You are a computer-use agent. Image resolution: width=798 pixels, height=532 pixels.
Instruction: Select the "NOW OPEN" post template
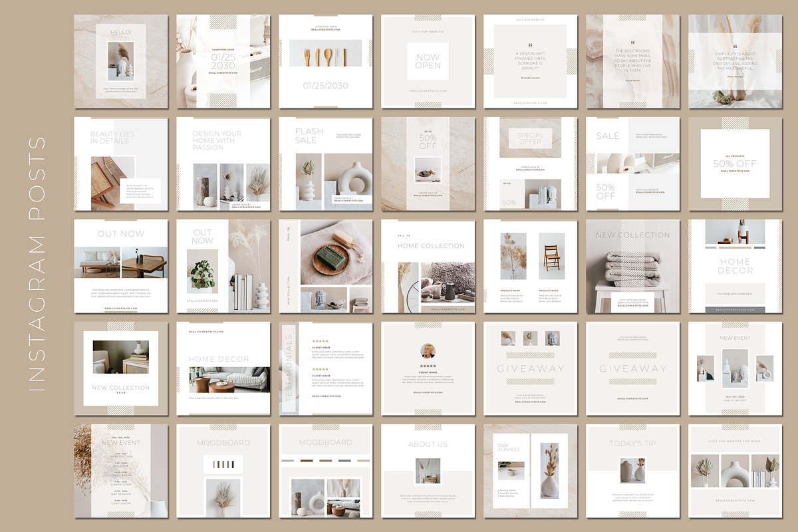tap(428, 61)
